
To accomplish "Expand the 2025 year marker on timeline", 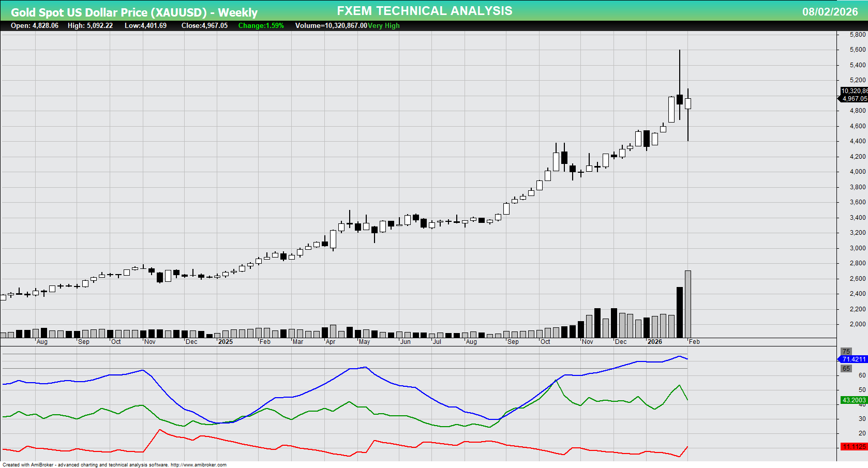I will tap(226, 342).
